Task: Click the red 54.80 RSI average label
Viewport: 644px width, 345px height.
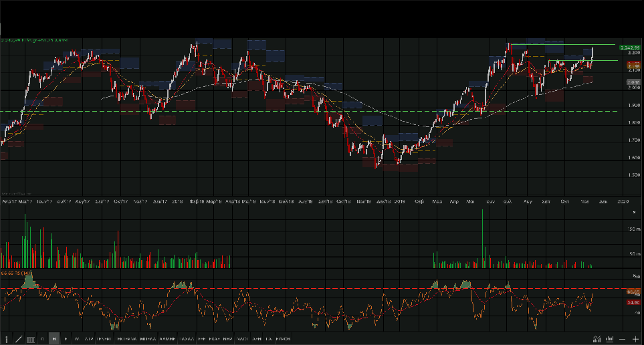Action: 633,303
